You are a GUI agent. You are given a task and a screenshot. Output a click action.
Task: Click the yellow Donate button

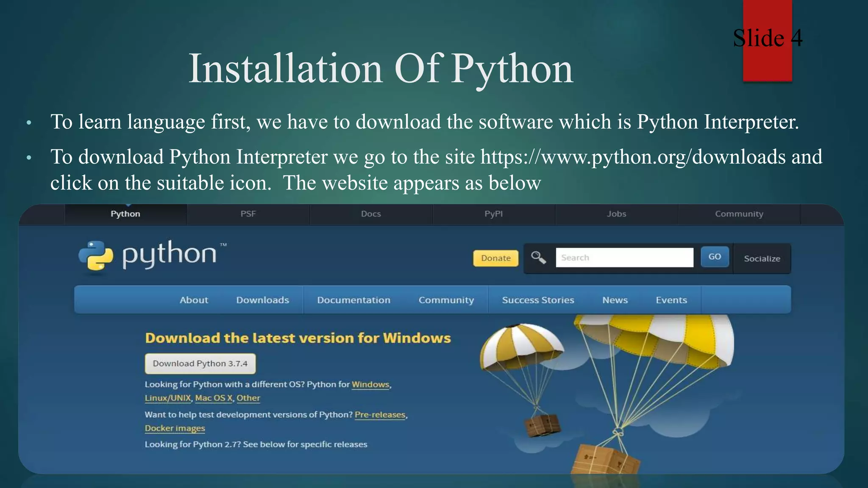pos(496,258)
